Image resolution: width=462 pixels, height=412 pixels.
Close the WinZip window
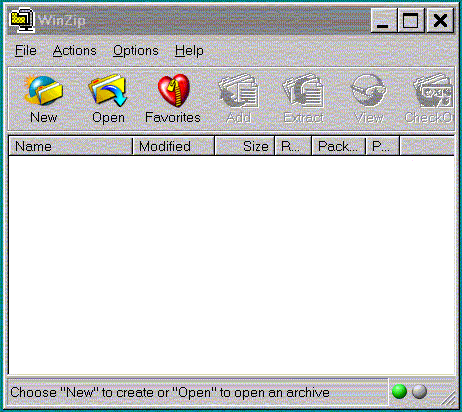coord(440,21)
